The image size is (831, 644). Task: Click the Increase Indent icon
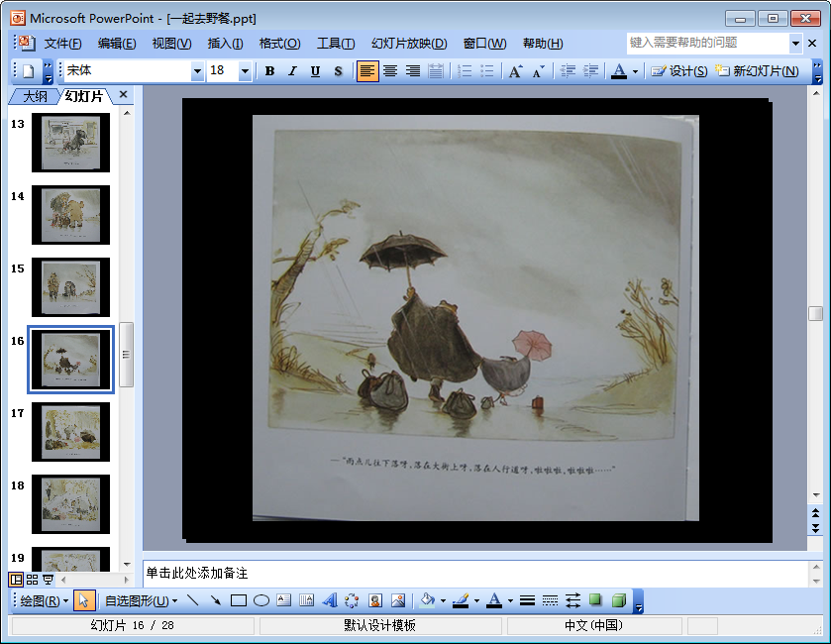(590, 71)
